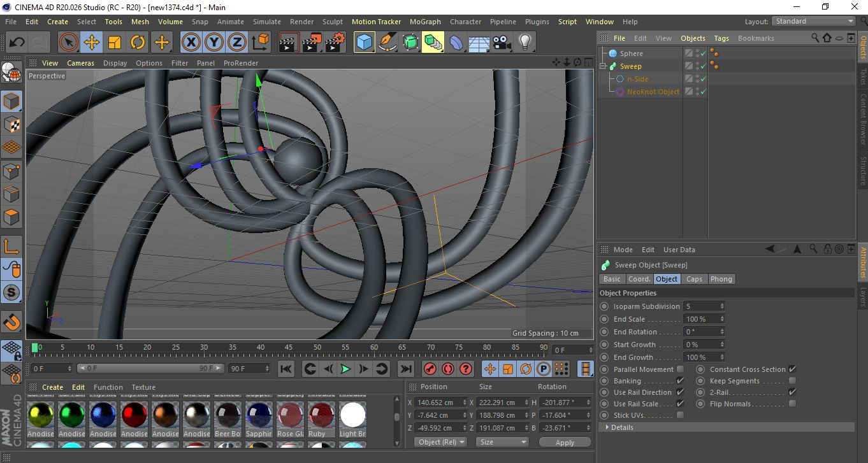868x463 pixels.
Task: Collapse the Sweep object tree
Action: tap(603, 66)
